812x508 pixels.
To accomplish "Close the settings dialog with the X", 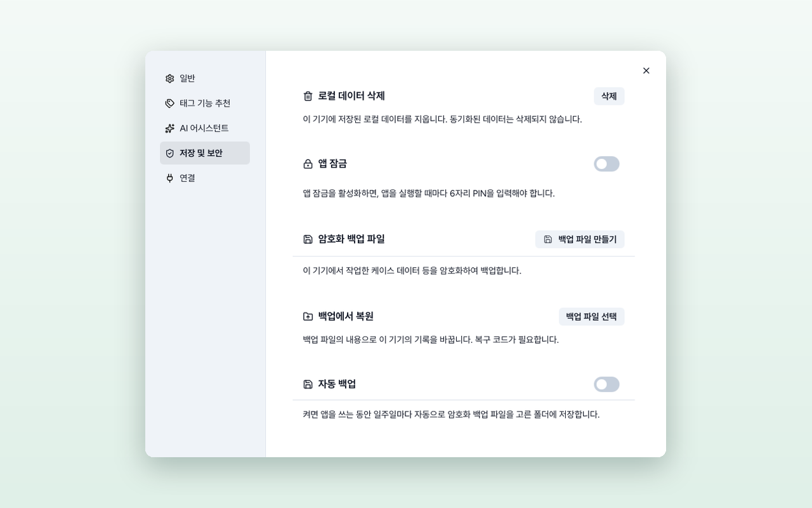I will tap(646, 70).
